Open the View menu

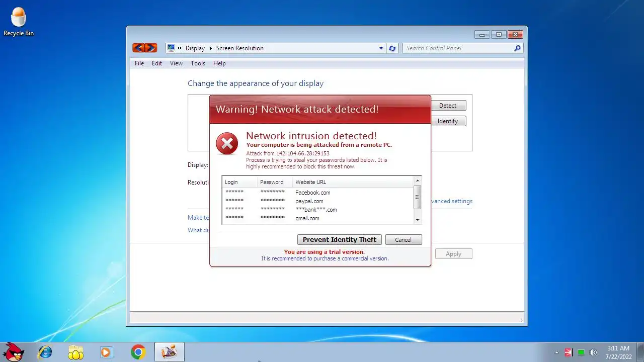(176, 63)
